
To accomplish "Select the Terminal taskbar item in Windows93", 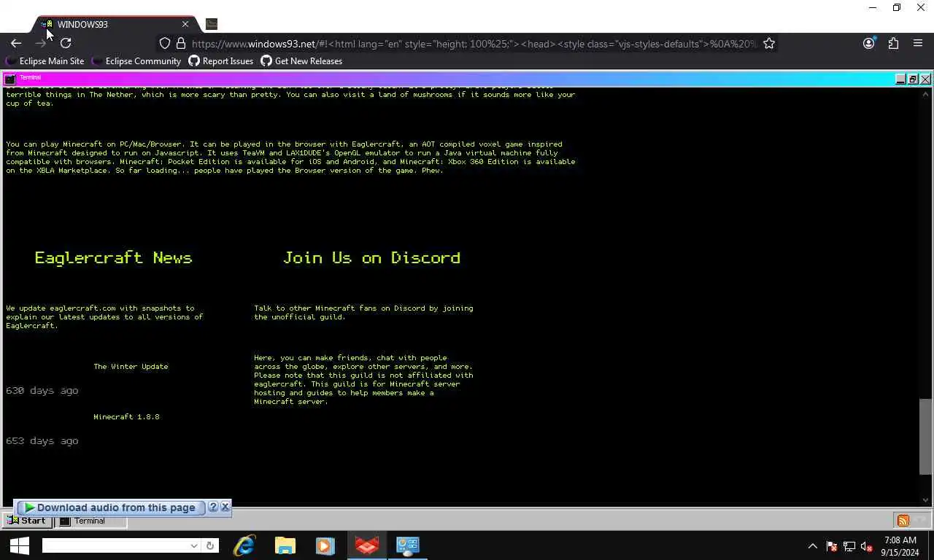I will click(x=91, y=521).
